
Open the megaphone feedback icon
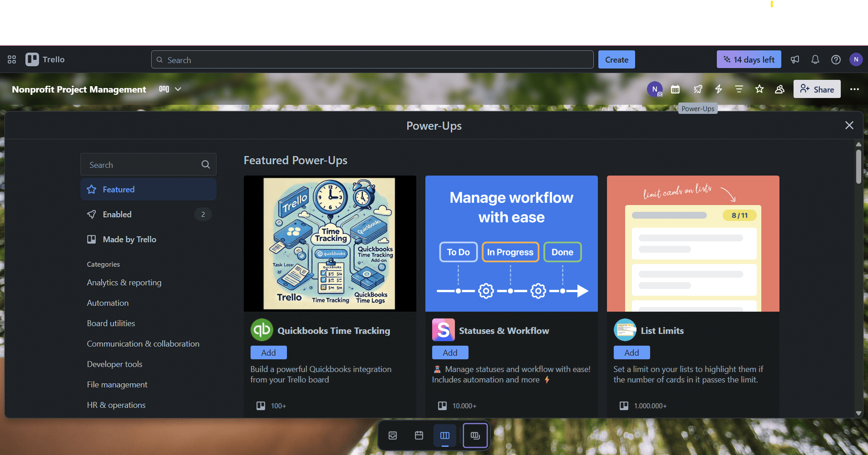coord(795,59)
